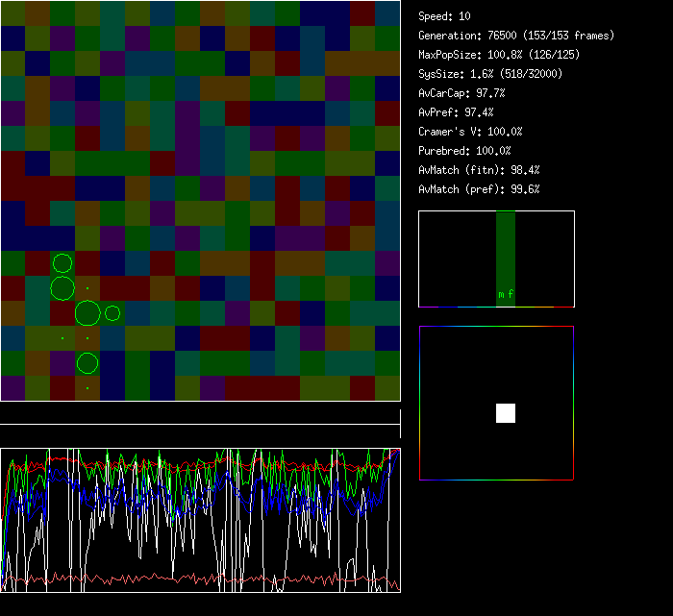Click the AvMatch (fitn) value
Screen dimensions: 673x616
[x=479, y=170]
